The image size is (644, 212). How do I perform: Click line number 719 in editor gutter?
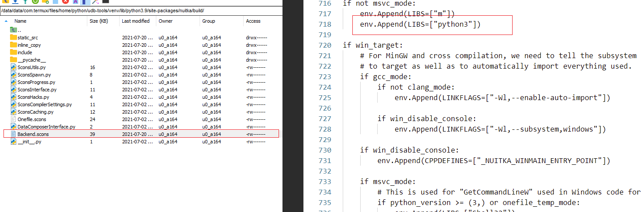click(325, 35)
